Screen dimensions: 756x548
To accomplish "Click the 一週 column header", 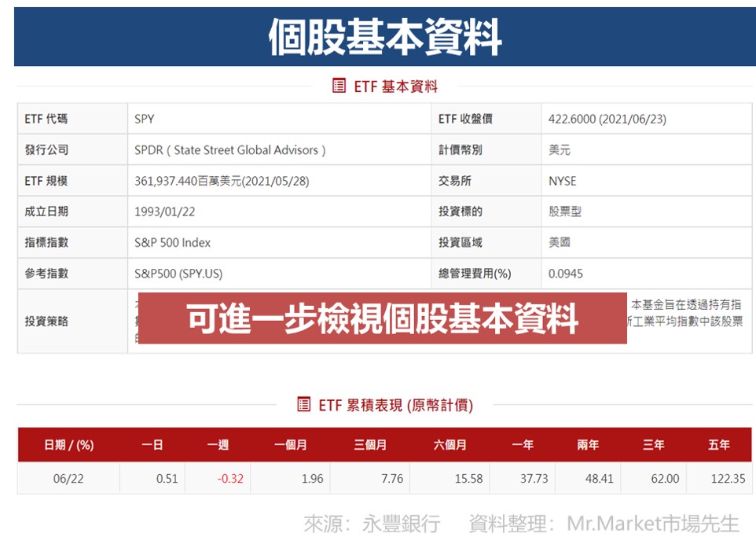I will (218, 445).
